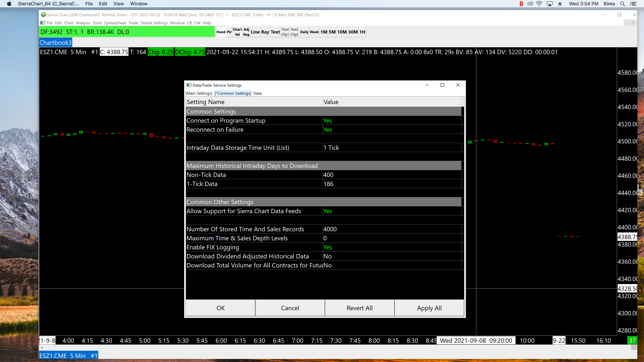Switch chart to 30M timeframe
644x362 pixels.
(353, 32)
